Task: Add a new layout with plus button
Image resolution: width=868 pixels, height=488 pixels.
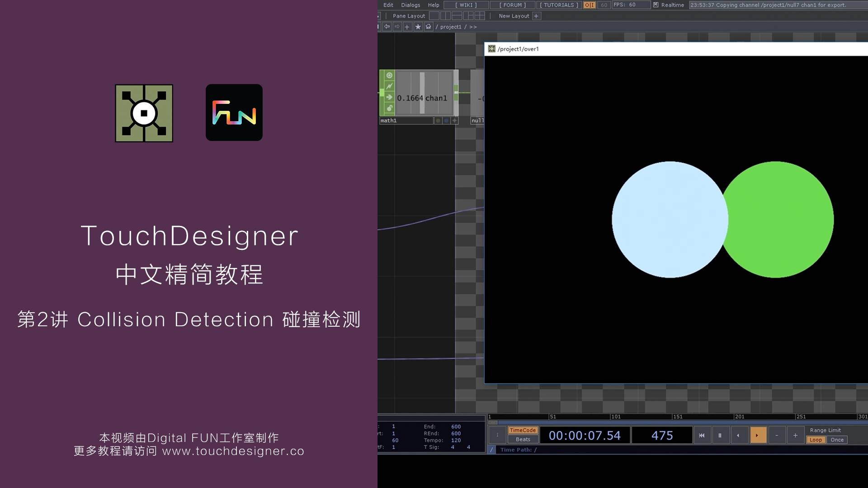Action: (536, 16)
